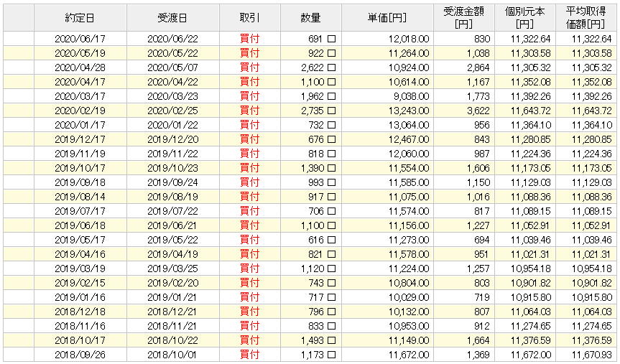Click 平均取得価額 value 11,670.93
Screen dimensions: 620x364
(x=592, y=355)
